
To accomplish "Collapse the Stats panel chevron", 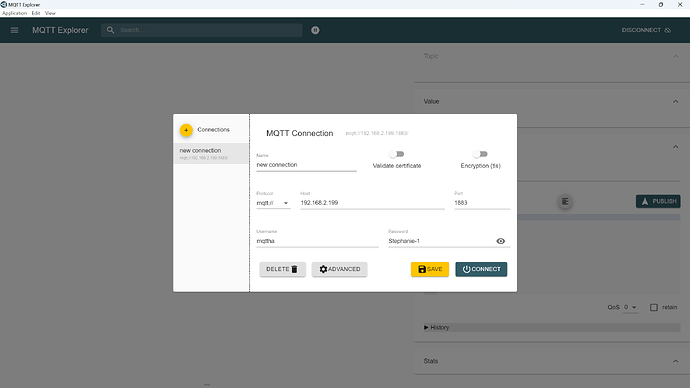I will [x=675, y=361].
